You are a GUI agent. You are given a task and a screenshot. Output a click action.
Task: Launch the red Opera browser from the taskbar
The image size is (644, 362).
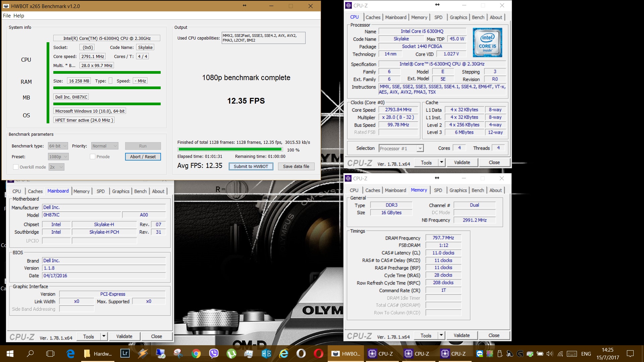[319, 353]
